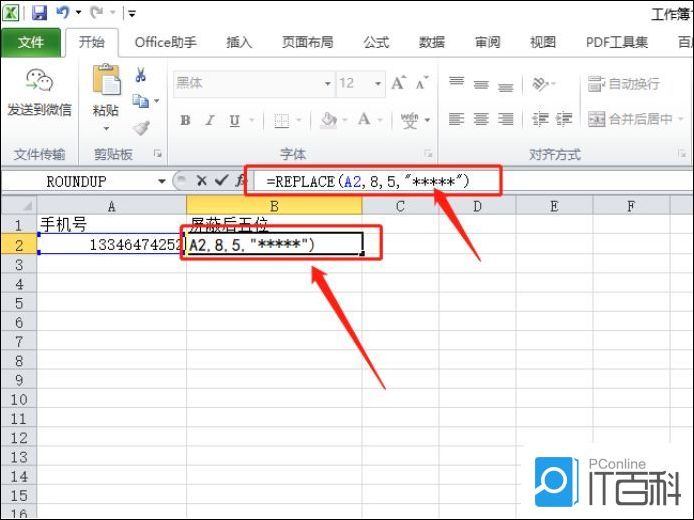This screenshot has width=694, height=520.
Task: Align text right
Action: pyautogui.click(x=505, y=119)
